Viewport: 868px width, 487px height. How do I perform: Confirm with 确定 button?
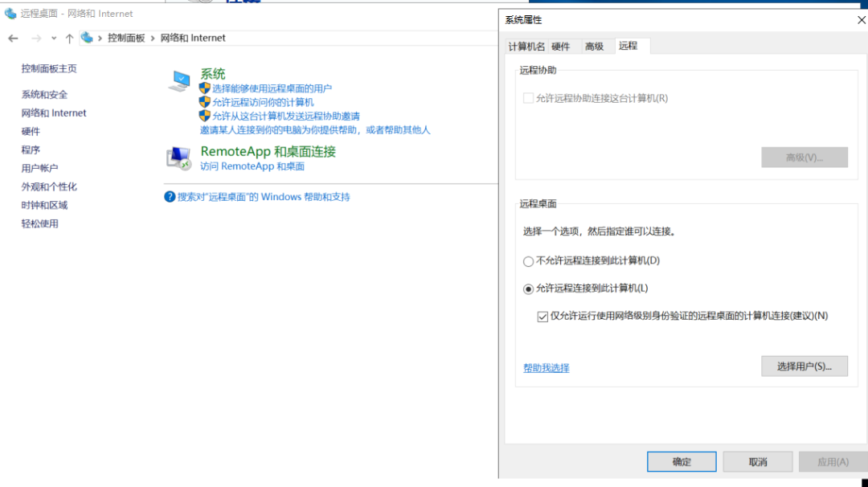[682, 461]
